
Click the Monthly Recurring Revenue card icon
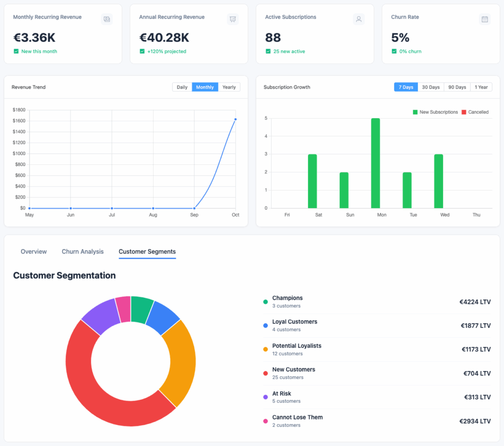[x=107, y=19]
